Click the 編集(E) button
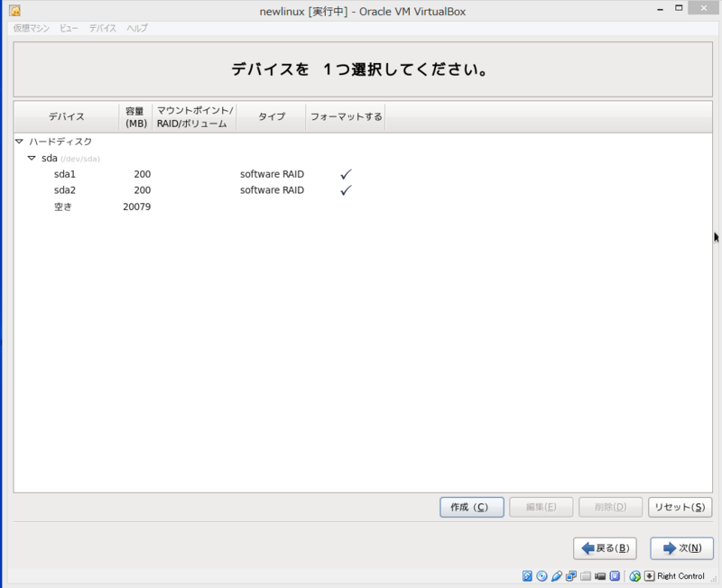Image resolution: width=722 pixels, height=588 pixels. (541, 507)
